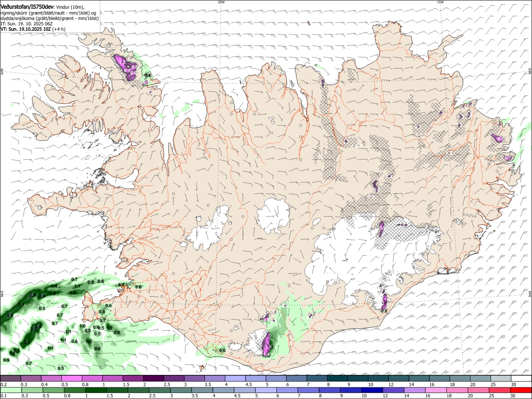532x399 pixels.
Task: Click the 20W longitude label
Action: (x=221, y=2)
